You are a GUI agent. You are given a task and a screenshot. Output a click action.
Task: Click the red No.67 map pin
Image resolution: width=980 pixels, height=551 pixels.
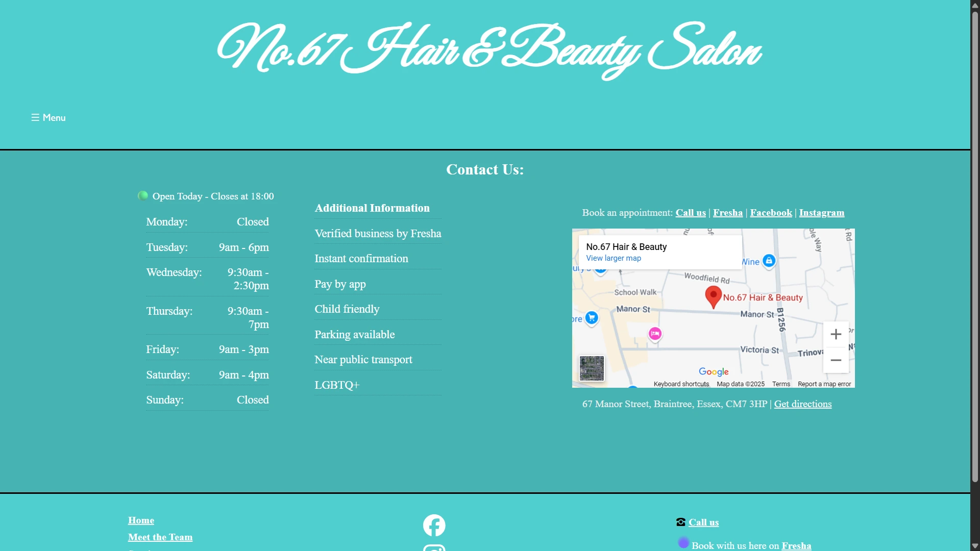(713, 296)
